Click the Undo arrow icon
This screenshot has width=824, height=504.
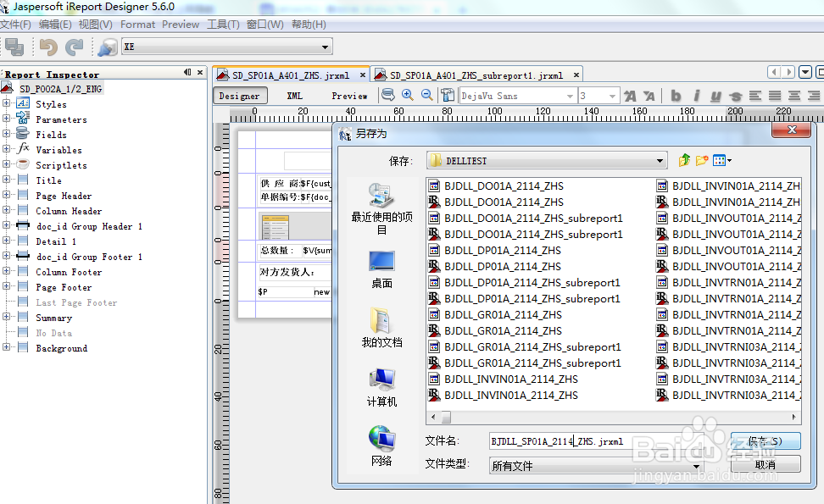pyautogui.click(x=48, y=47)
